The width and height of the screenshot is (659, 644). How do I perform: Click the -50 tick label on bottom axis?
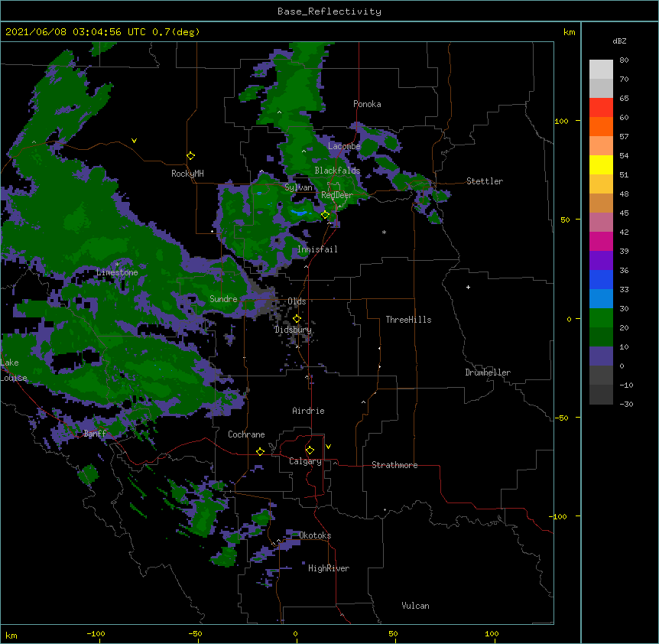click(x=195, y=633)
